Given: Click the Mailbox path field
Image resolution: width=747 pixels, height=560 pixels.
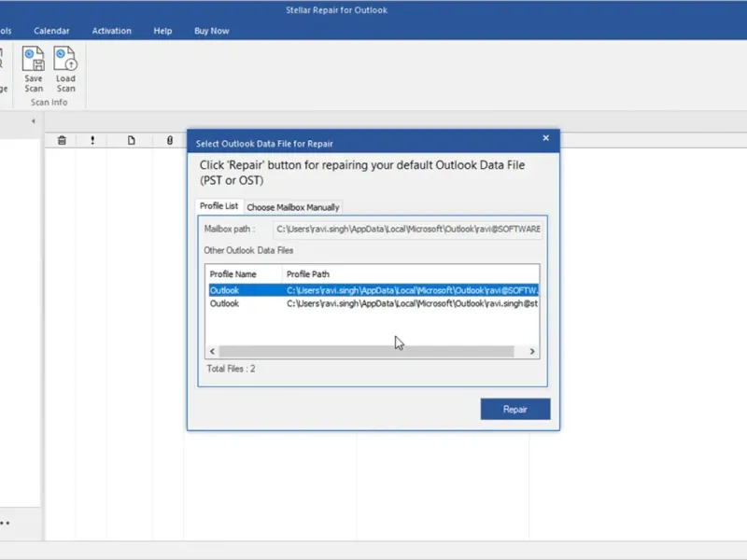Looking at the screenshot, I should click(407, 229).
